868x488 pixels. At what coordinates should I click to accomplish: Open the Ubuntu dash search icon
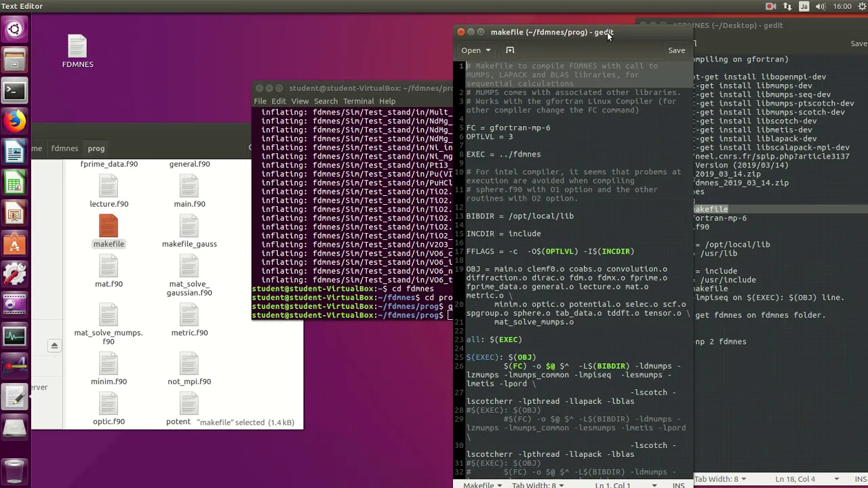coord(14,29)
